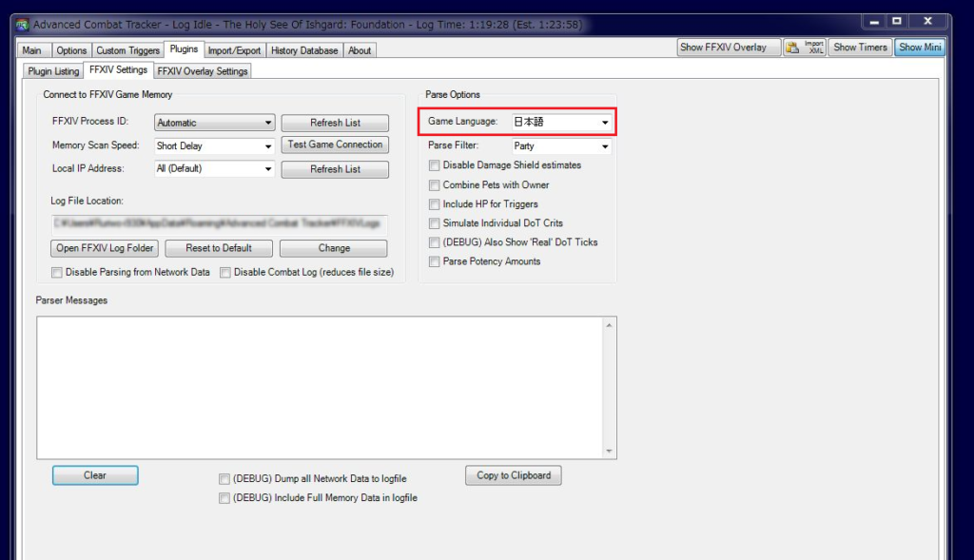Maximize the Advanced Combat Tracker window
974x560 pixels.
coord(896,22)
